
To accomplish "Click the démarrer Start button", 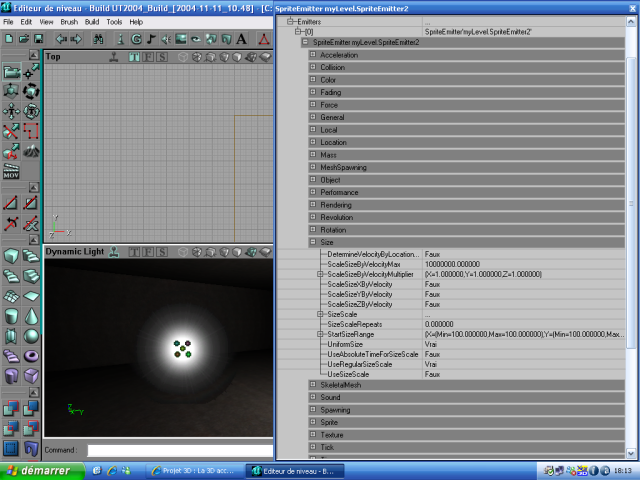I will [x=38, y=470].
